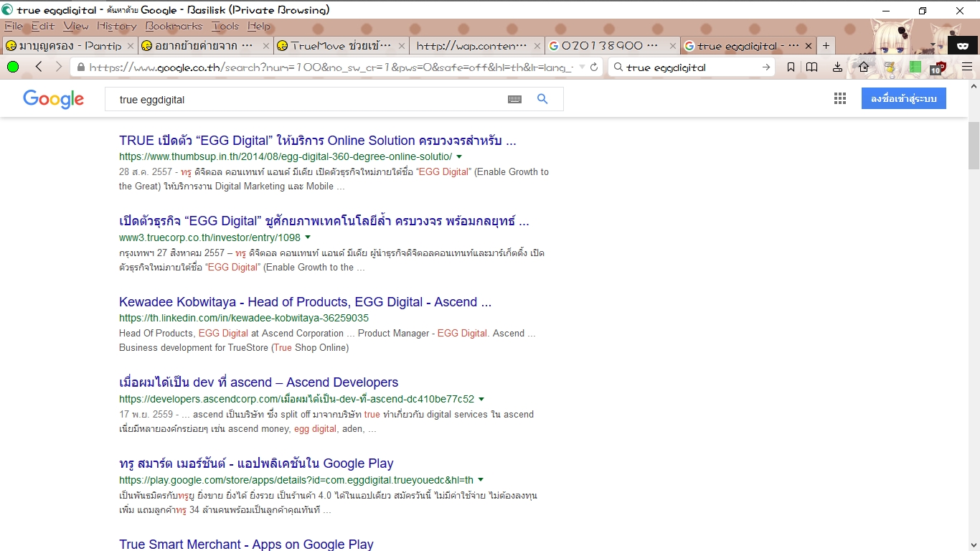
Task: Open the File menu
Action: click(x=14, y=26)
